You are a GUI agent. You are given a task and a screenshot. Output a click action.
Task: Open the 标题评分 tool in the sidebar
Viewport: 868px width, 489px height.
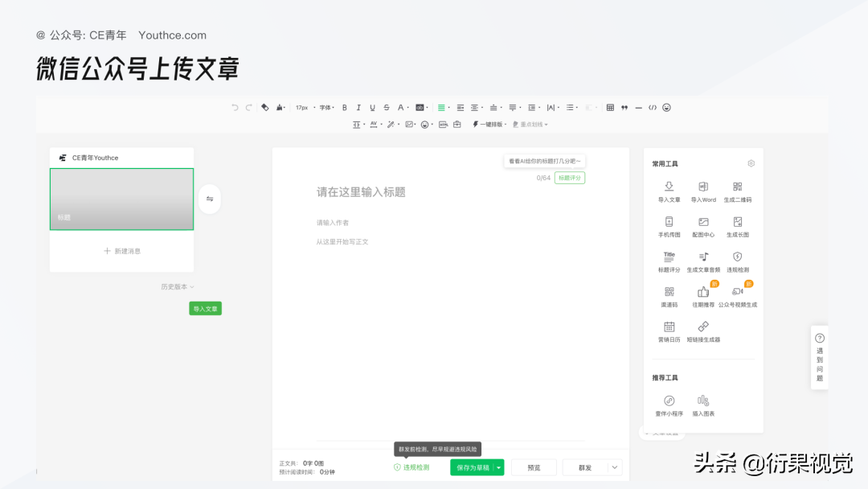[669, 257]
